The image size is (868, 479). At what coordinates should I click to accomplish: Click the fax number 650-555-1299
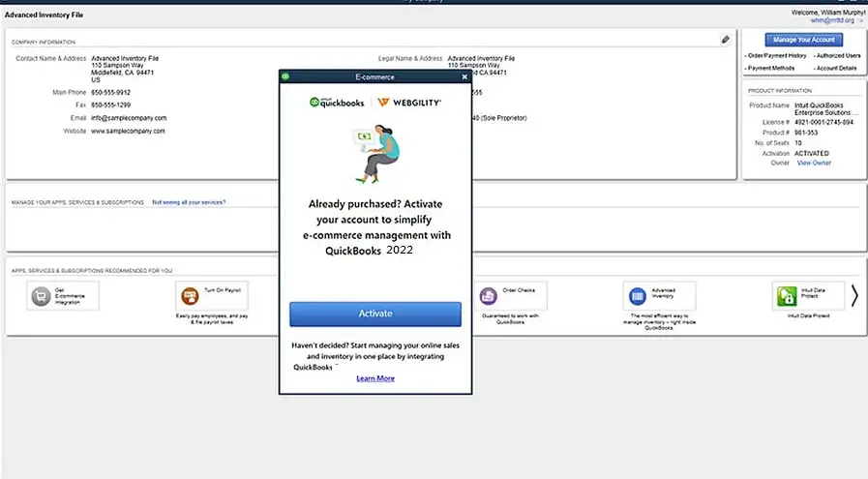110,105
